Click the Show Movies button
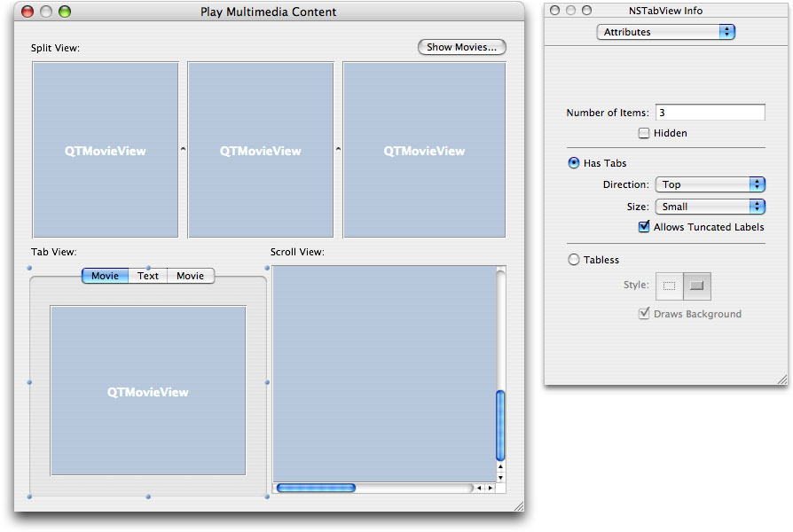 tap(461, 47)
